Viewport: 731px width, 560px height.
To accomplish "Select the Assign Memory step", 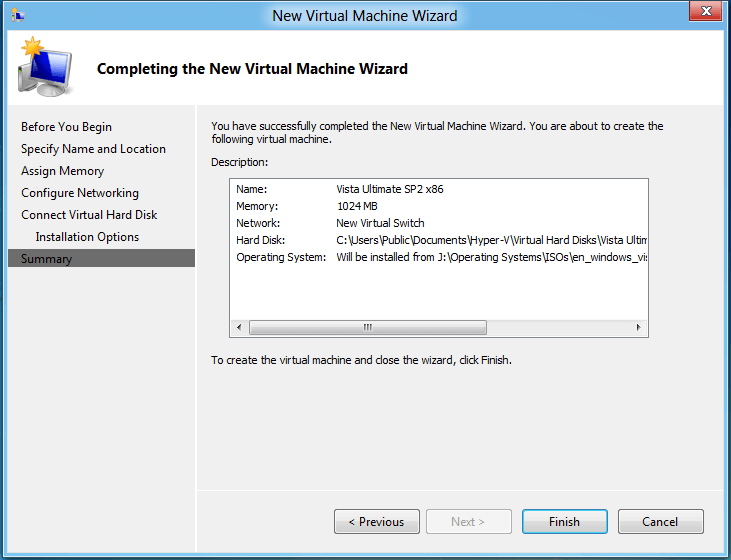I will click(x=62, y=171).
